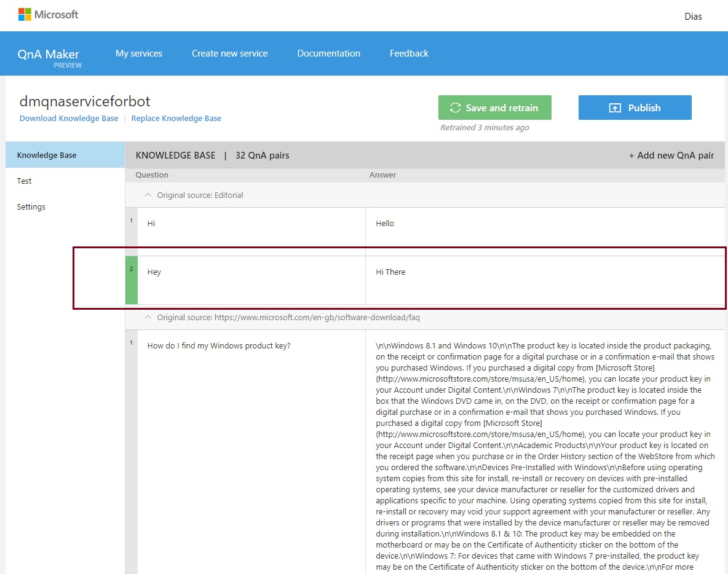
Task: Open the Settings tab
Action: pyautogui.click(x=31, y=206)
